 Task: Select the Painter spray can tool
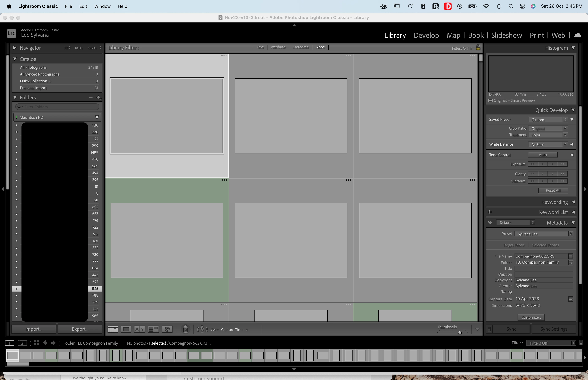(186, 329)
